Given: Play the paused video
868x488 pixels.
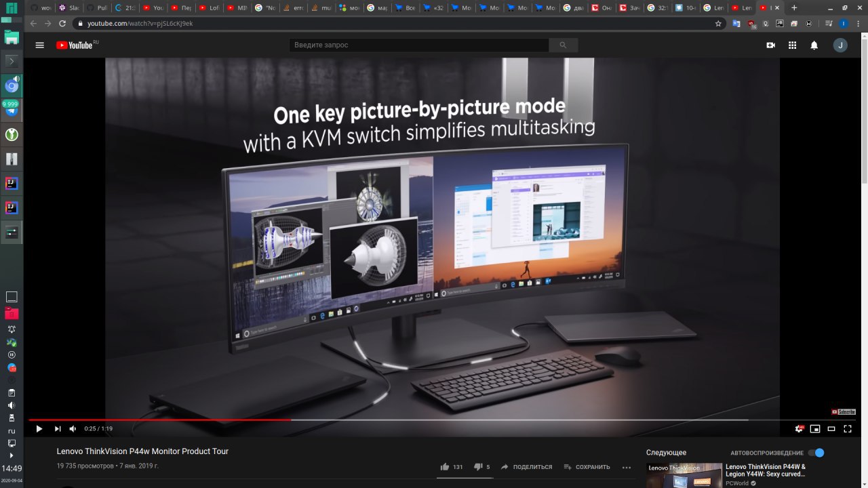Looking at the screenshot, I should pyautogui.click(x=39, y=428).
